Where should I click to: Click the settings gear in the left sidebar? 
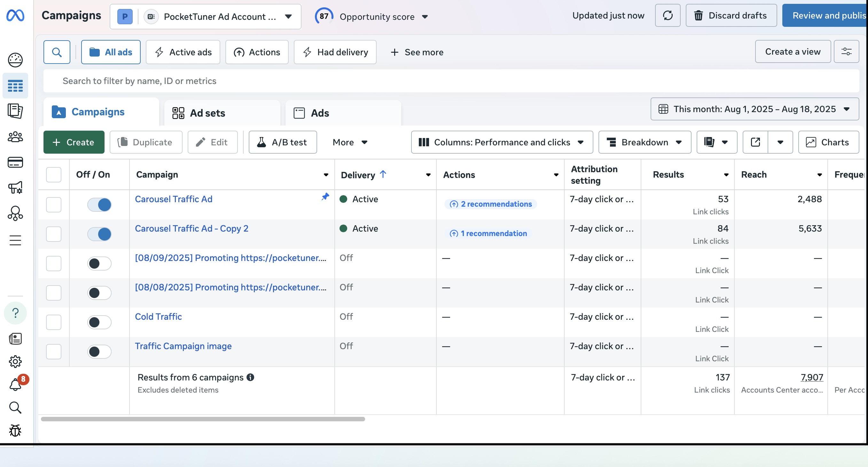[x=15, y=362]
